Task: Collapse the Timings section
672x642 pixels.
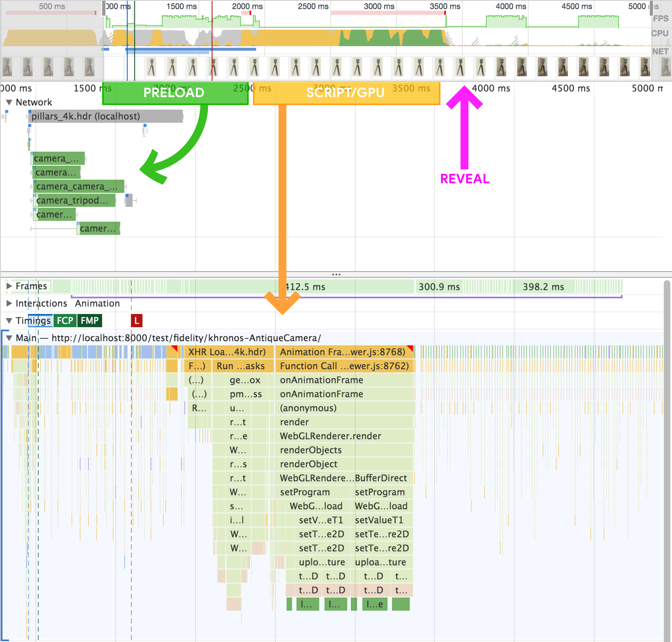Action: pyautogui.click(x=9, y=321)
